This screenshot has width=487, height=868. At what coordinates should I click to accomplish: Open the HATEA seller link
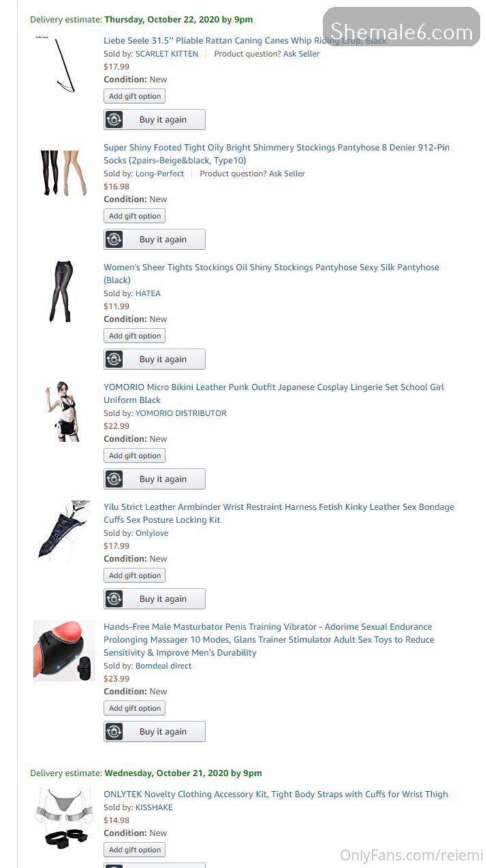pos(148,293)
